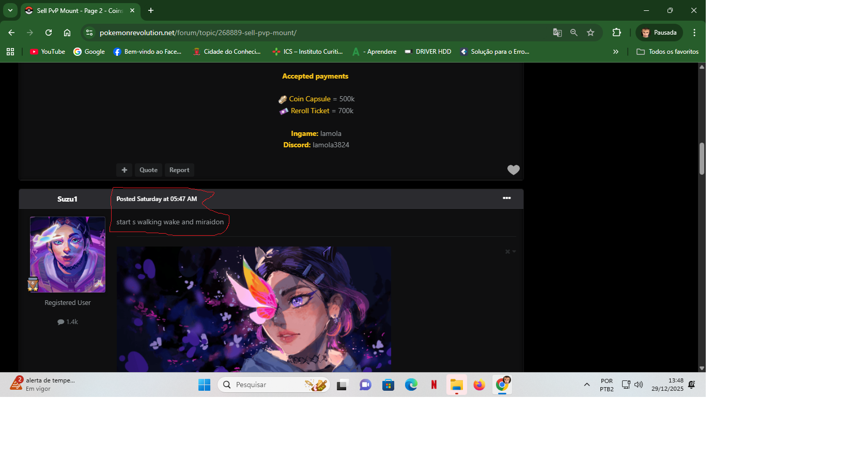Open the Chrome extensions puzzle icon
The image size is (868, 475).
click(x=616, y=33)
